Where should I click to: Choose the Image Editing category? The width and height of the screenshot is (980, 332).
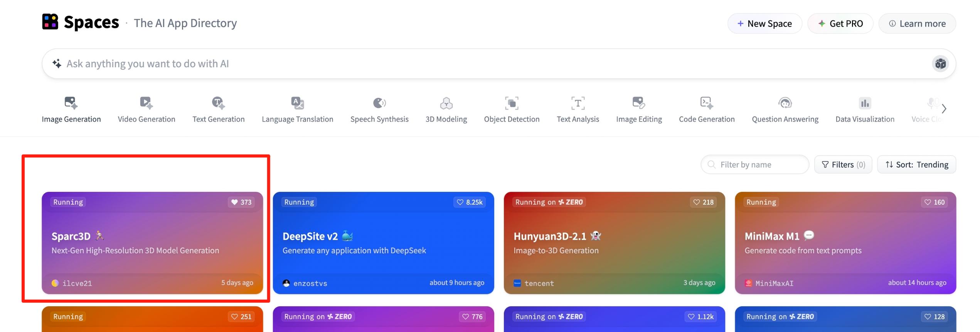click(x=639, y=110)
